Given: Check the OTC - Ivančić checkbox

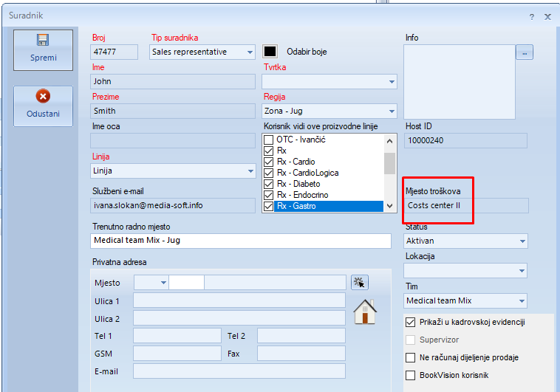Looking at the screenshot, I should tap(269, 140).
